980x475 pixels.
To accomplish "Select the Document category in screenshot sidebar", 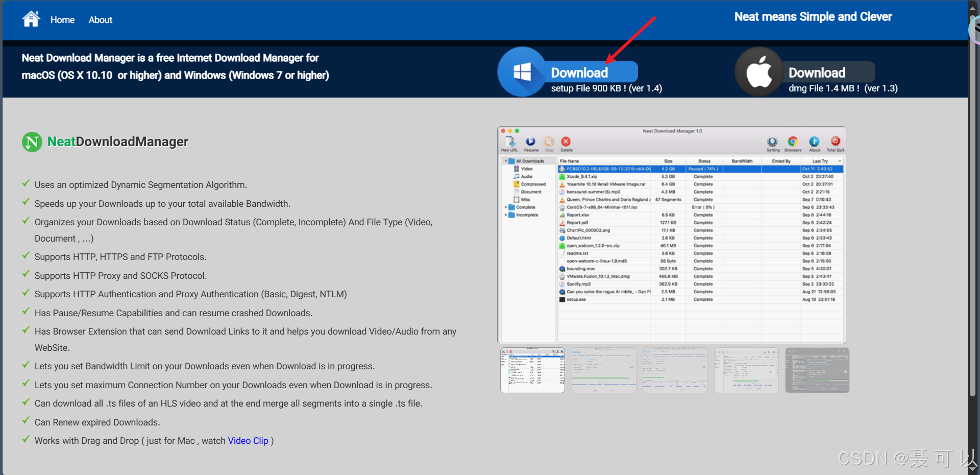I will pos(527,192).
